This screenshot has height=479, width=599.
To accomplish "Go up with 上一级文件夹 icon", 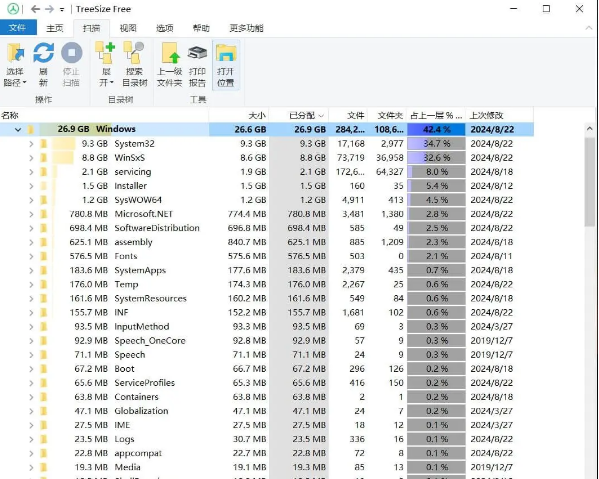I will [170, 53].
